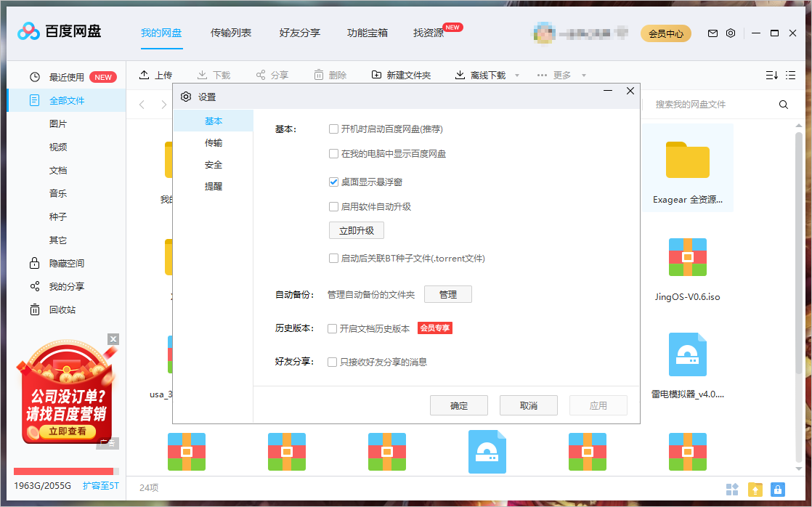The height and width of the screenshot is (507, 812).
Task: Create a folder with 新建文件夹
Action: (x=402, y=75)
